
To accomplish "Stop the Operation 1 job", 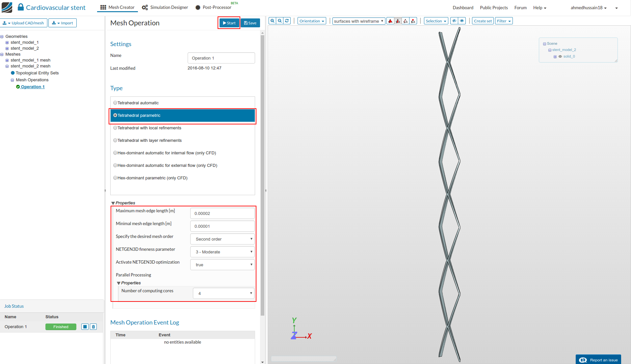I will click(x=85, y=327).
